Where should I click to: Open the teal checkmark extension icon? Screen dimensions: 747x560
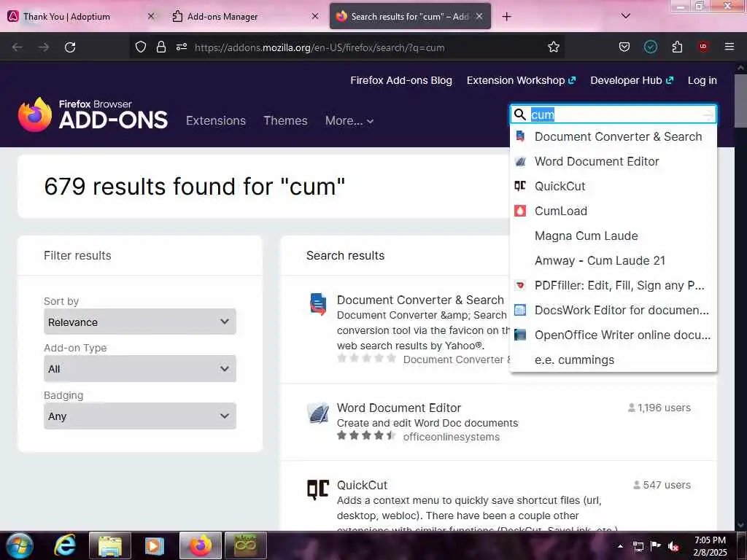650,47
